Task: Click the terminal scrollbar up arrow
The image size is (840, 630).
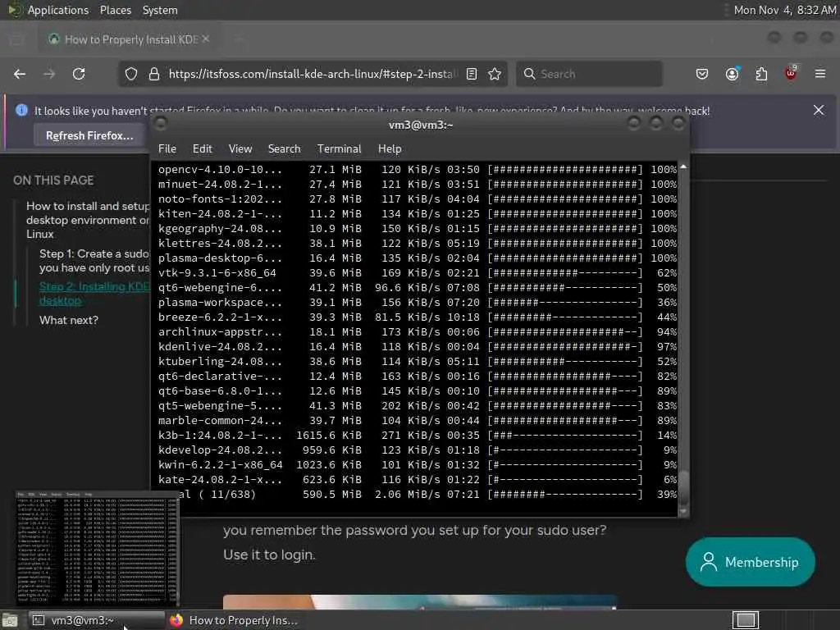Action: point(683,167)
